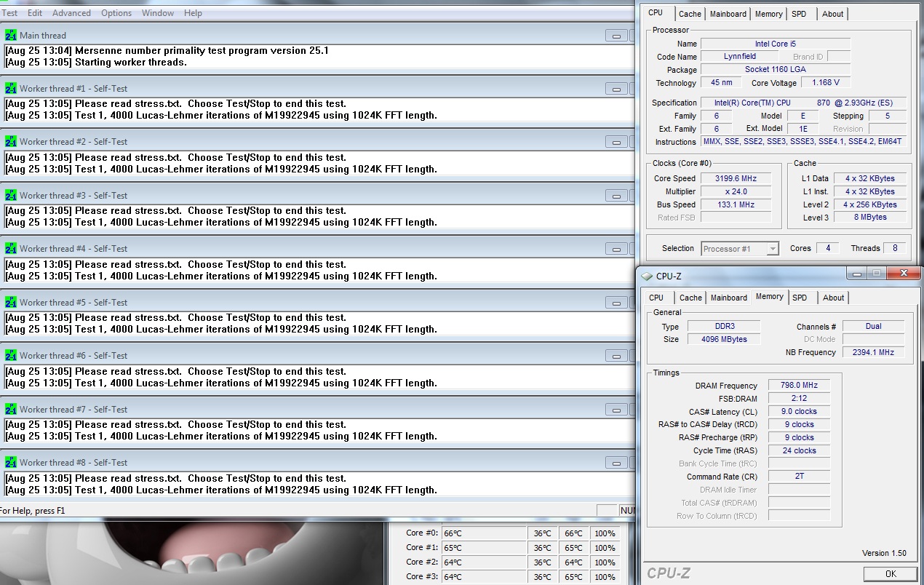Click the DRAM Frequency 798.0 MHz value
Viewport: 924px width, 585px height.
coord(800,386)
